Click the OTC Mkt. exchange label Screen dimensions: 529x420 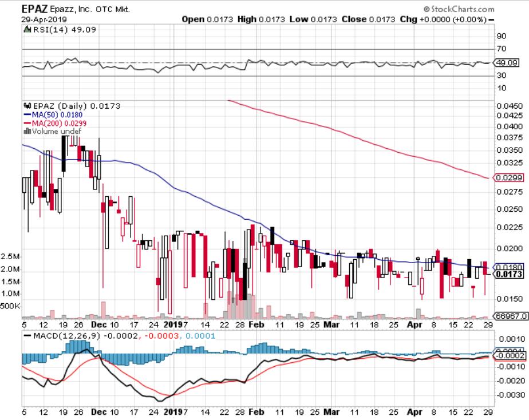(x=112, y=9)
